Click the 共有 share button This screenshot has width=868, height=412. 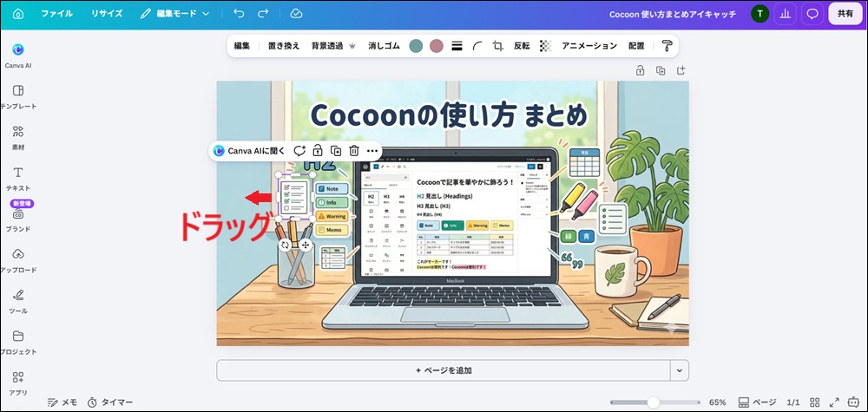[845, 15]
